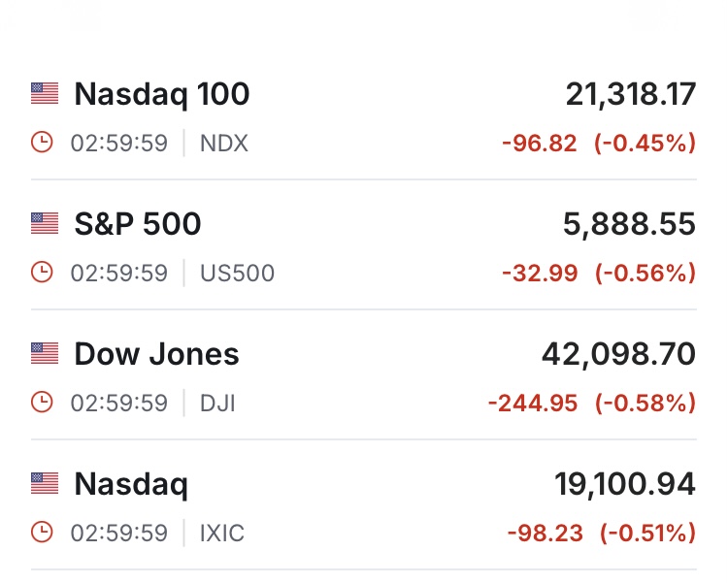This screenshot has width=728, height=583.
Task: Click the US flag beside Nasdaq IXIC
Action: pyautogui.click(x=45, y=483)
